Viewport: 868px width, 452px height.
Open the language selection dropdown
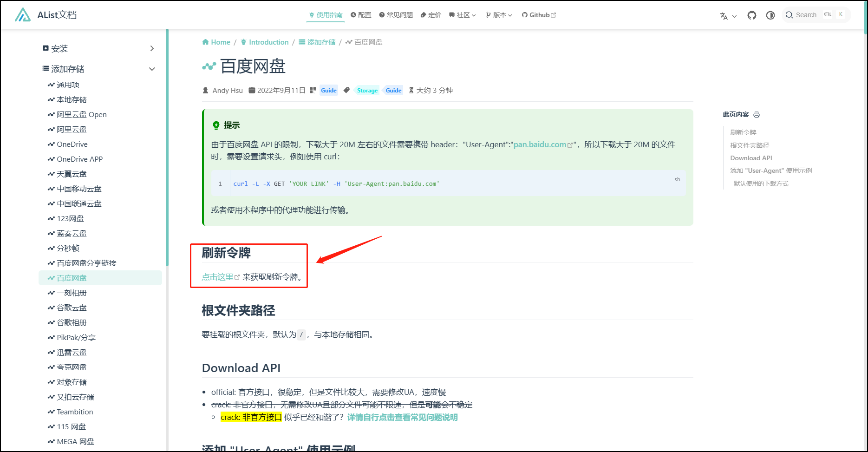pyautogui.click(x=728, y=16)
